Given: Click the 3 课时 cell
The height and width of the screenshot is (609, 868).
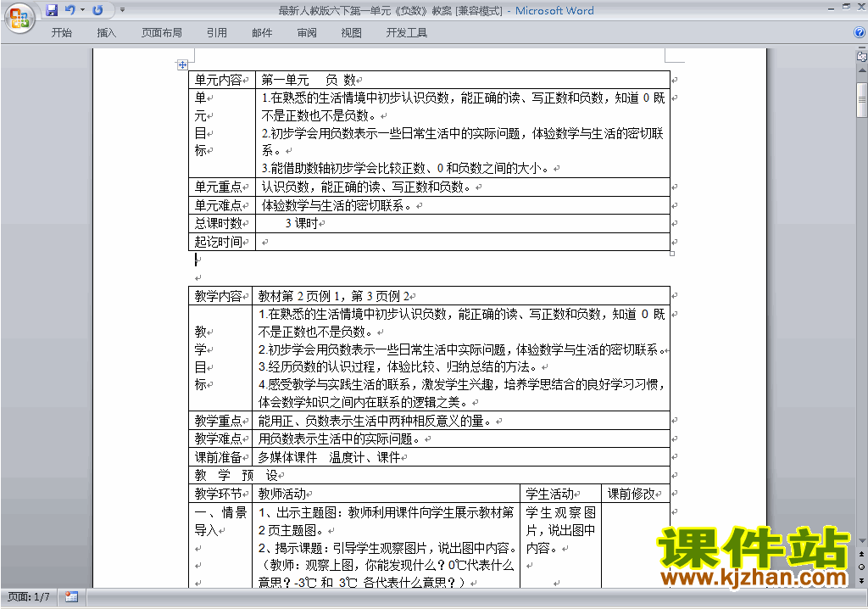Looking at the screenshot, I should click(x=463, y=223).
